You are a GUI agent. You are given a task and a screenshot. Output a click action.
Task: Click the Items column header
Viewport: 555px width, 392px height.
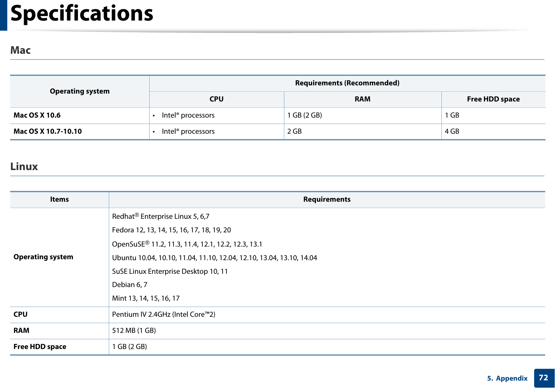(59, 199)
